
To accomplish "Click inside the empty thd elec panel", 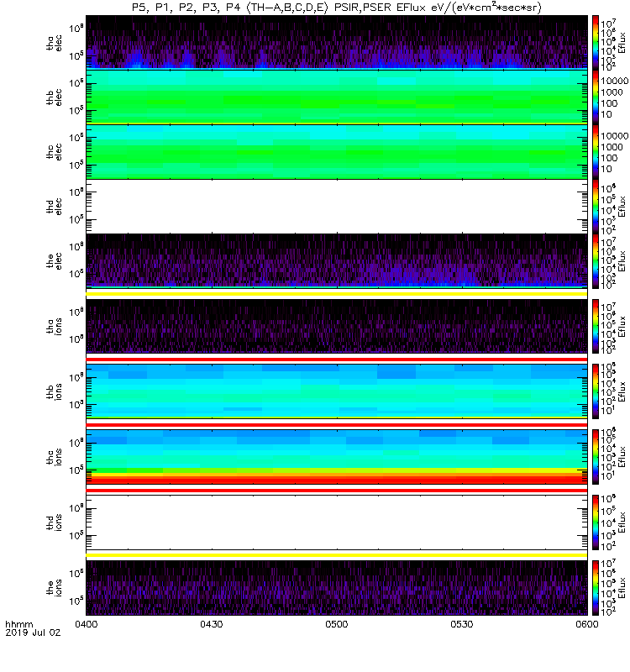I will pyautogui.click(x=337, y=207).
